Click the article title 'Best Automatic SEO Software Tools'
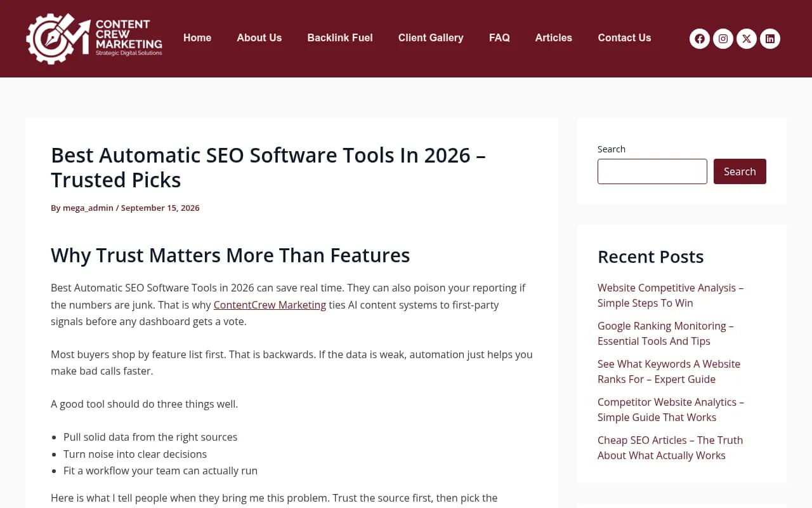 [x=268, y=168]
